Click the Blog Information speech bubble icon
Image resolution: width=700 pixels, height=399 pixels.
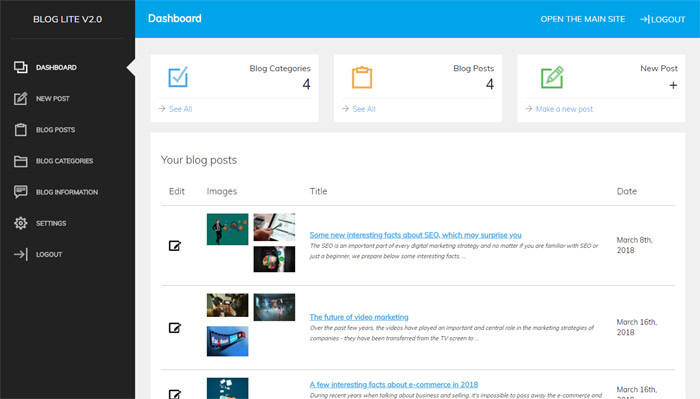[21, 192]
